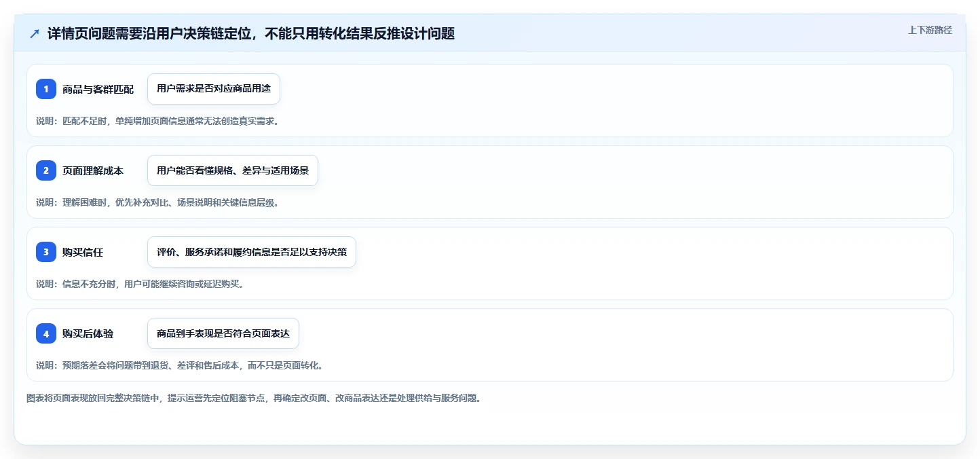Click the 用户能否看懂规格、差异与适用场景 chip
This screenshot has height=459, width=980.
[233, 170]
